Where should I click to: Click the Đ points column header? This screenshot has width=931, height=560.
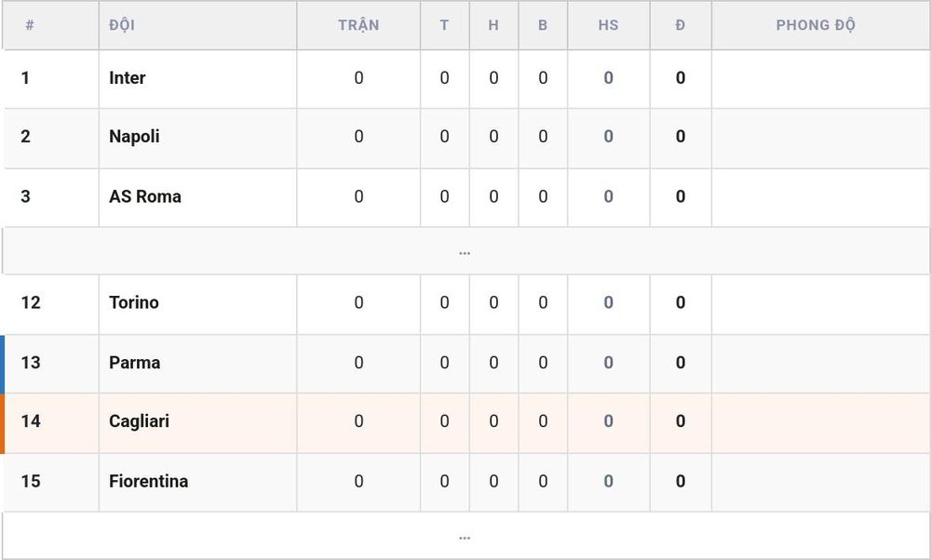tap(681, 25)
